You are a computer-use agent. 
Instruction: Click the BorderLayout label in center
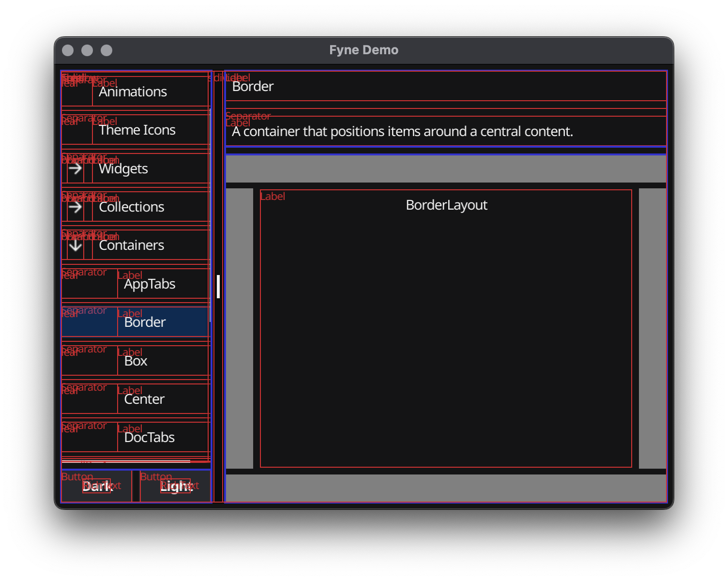point(446,205)
